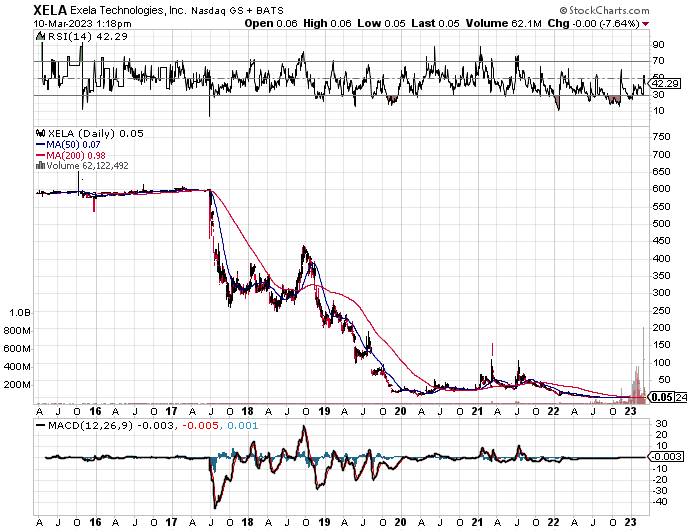
Task: Click the MACD(12,26,9) -0.003 label
Action: tap(111, 426)
